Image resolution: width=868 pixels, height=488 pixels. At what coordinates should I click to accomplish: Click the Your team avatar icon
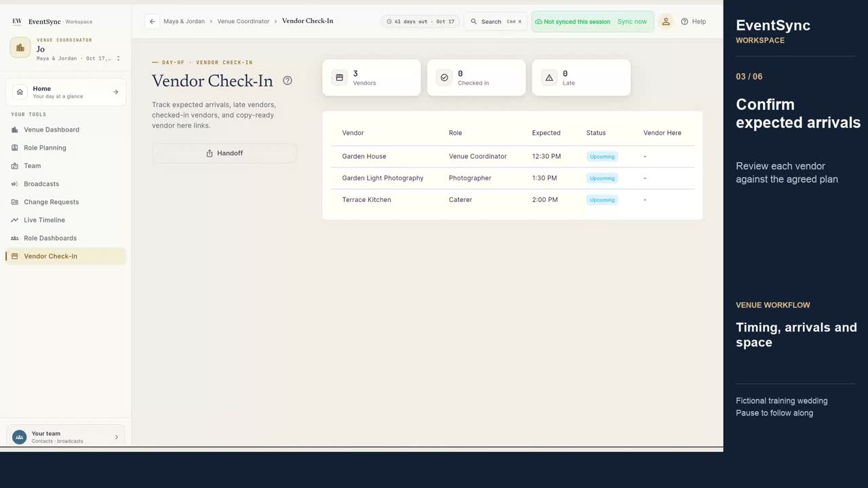tap(20, 437)
